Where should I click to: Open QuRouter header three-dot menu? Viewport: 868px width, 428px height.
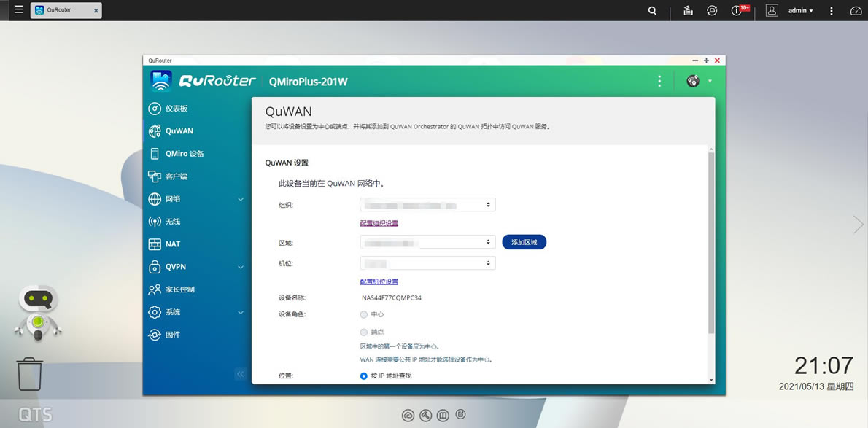[659, 82]
